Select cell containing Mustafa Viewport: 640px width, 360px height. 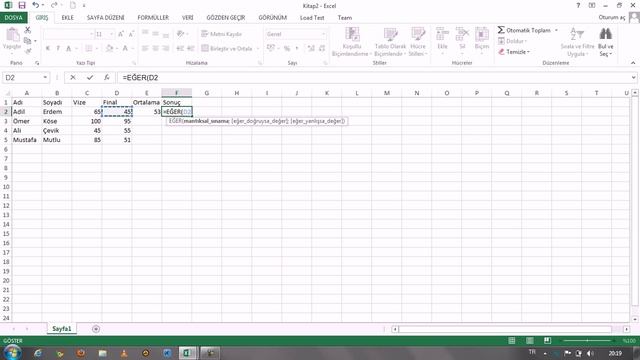tap(27, 140)
